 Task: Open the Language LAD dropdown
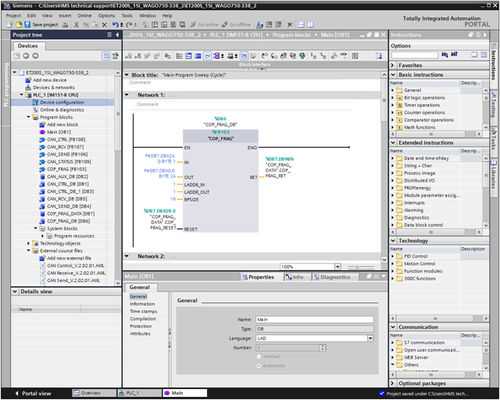pos(370,338)
